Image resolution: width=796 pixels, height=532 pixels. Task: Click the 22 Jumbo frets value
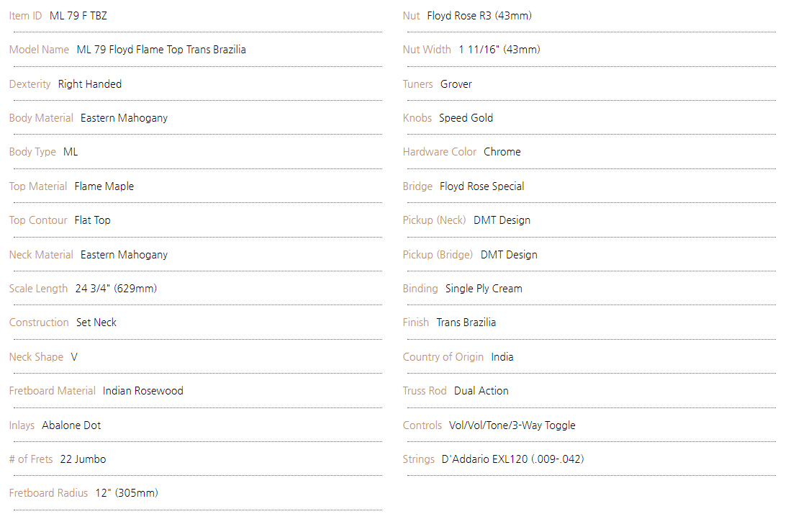tap(83, 459)
